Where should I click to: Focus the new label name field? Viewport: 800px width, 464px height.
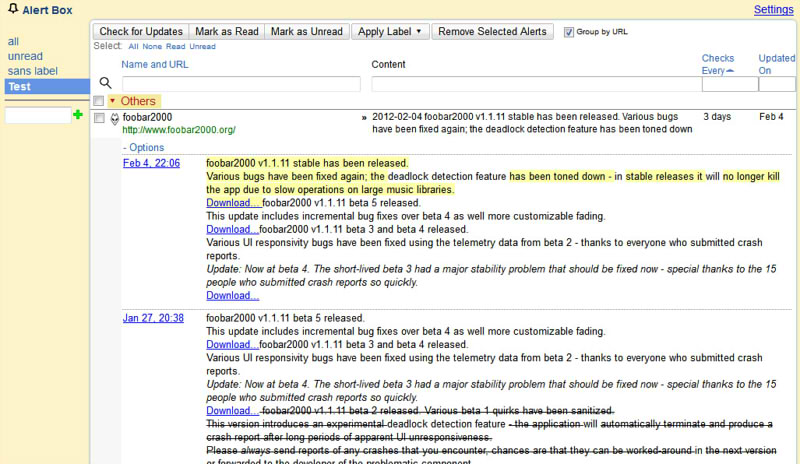click(38, 115)
